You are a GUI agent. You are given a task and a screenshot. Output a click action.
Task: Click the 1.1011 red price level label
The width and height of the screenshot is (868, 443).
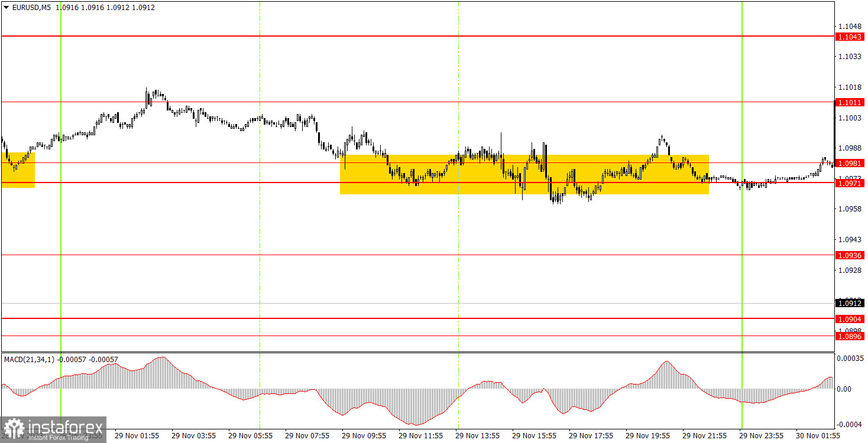tap(850, 102)
